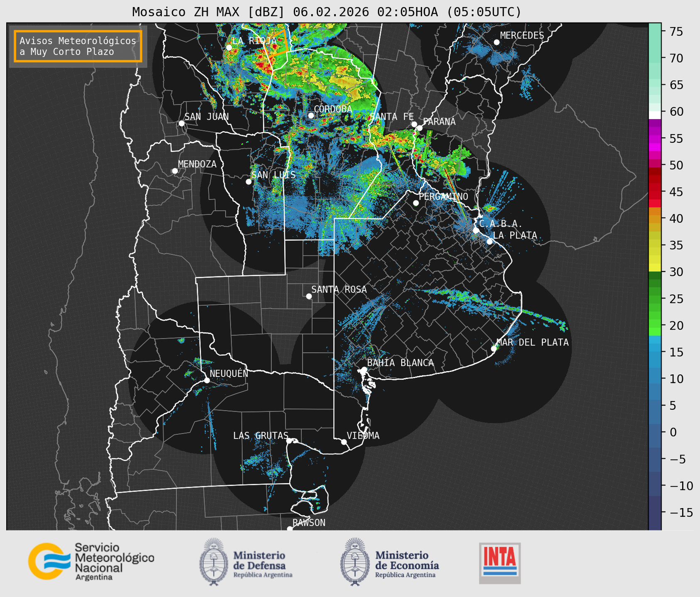
Task: Select the MENDOZA city marker
Action: 175,171
